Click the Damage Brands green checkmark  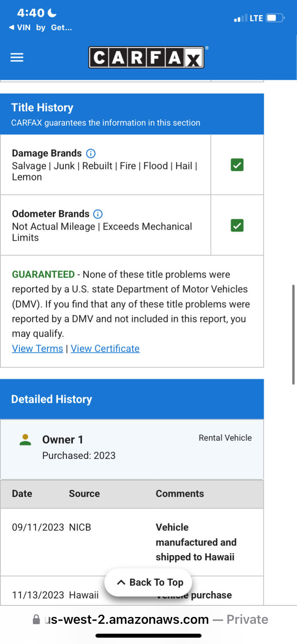pyautogui.click(x=237, y=165)
